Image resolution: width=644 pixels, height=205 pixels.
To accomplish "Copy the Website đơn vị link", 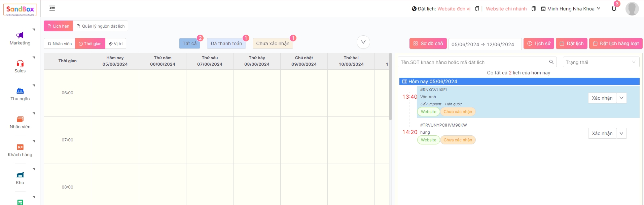I will 477,9.
